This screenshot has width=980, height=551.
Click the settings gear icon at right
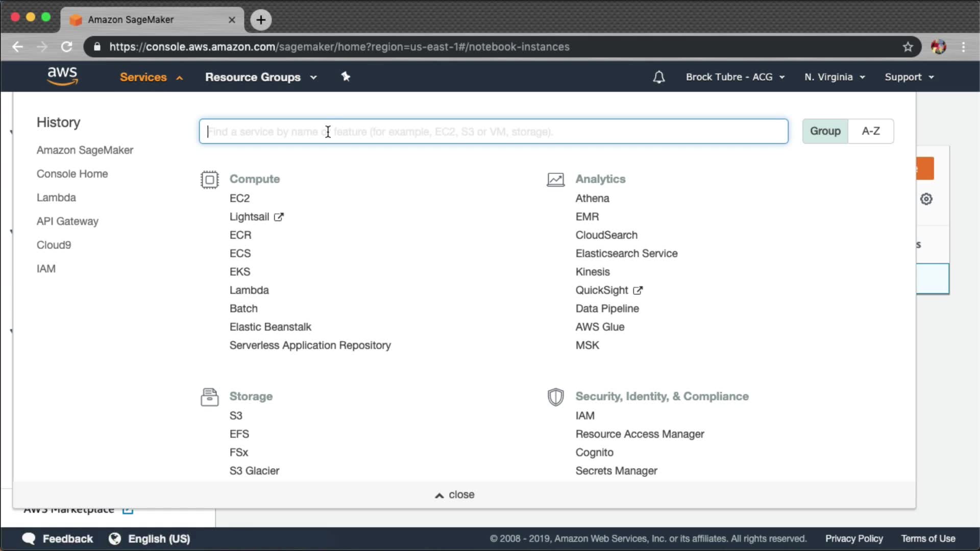[926, 199]
